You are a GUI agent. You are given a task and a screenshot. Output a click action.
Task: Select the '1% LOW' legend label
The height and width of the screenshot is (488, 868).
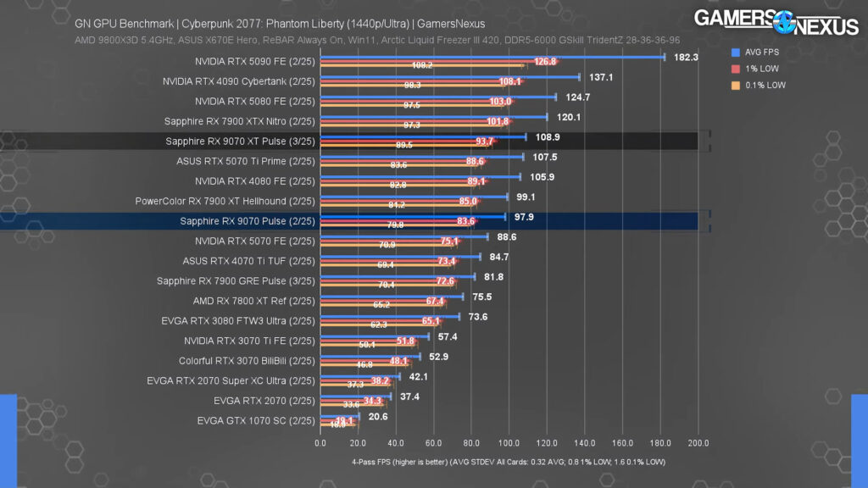[x=762, y=69]
